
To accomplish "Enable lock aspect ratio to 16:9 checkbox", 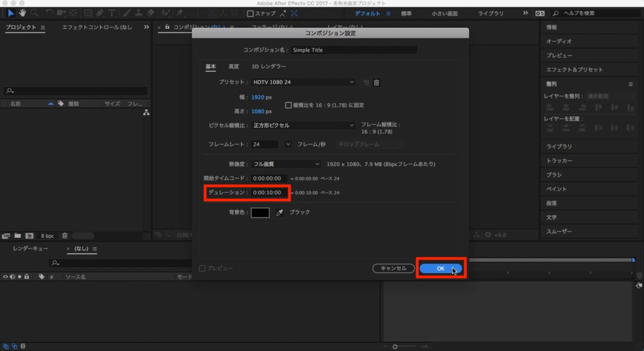I will (x=288, y=105).
